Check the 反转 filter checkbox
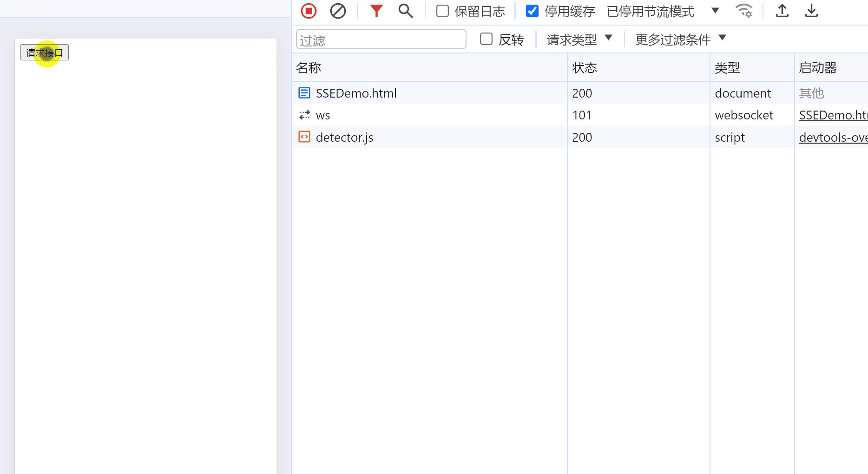The image size is (868, 474). click(x=486, y=39)
